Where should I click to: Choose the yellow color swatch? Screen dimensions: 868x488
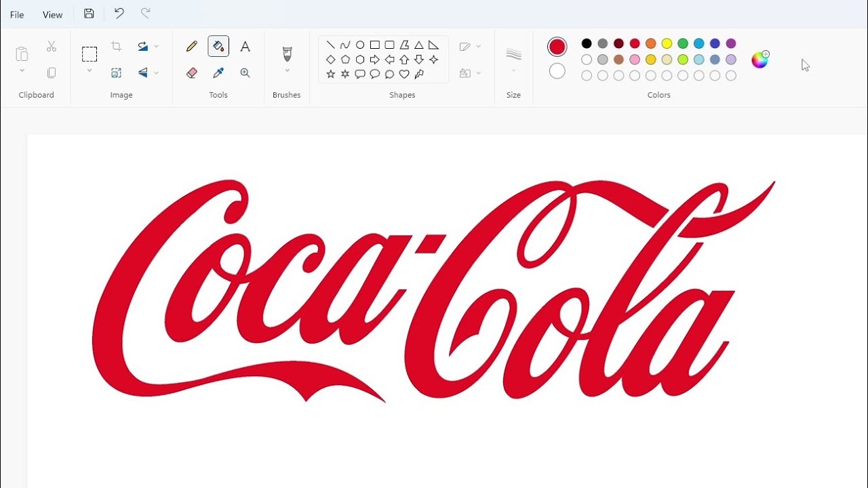pyautogui.click(x=667, y=43)
